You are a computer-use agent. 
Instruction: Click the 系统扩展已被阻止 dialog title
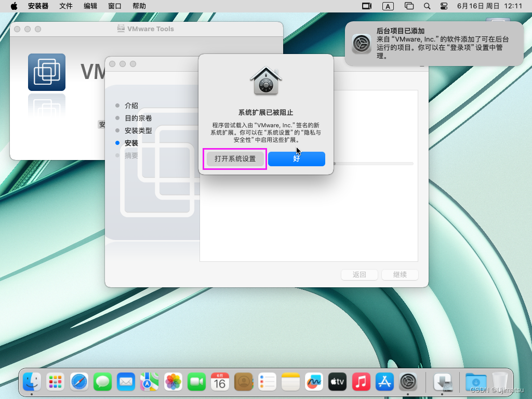265,113
